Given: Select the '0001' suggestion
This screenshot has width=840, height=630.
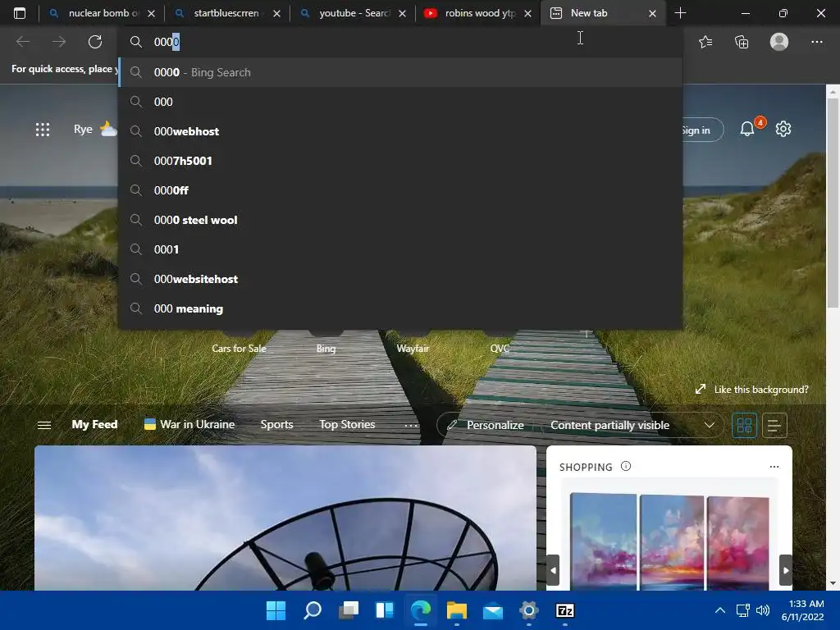Looking at the screenshot, I should 400,249.
